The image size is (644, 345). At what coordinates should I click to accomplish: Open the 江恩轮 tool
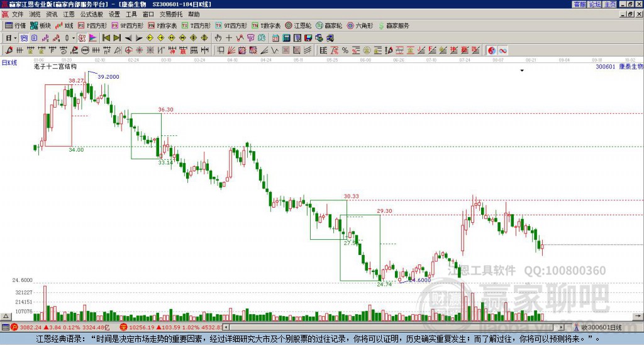[298, 25]
